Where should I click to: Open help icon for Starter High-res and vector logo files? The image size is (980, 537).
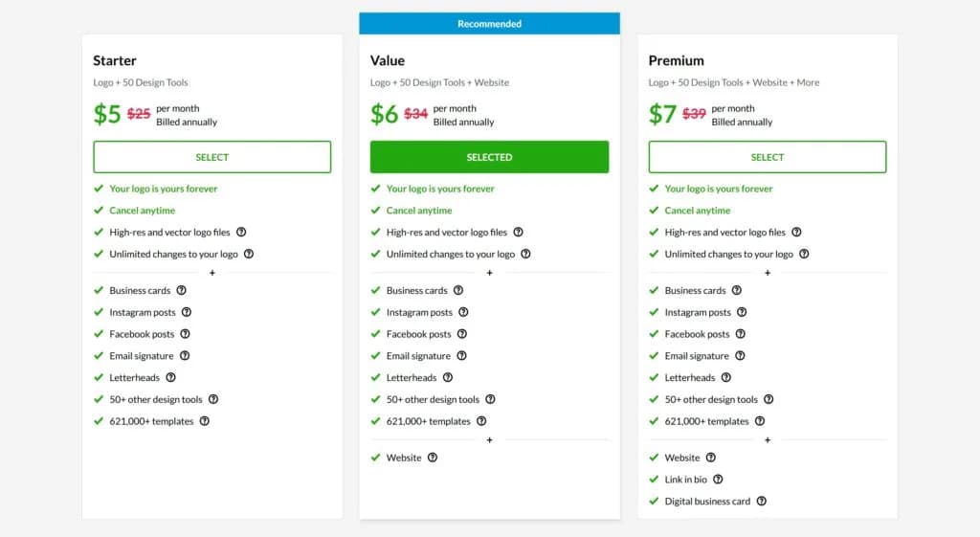coord(241,232)
